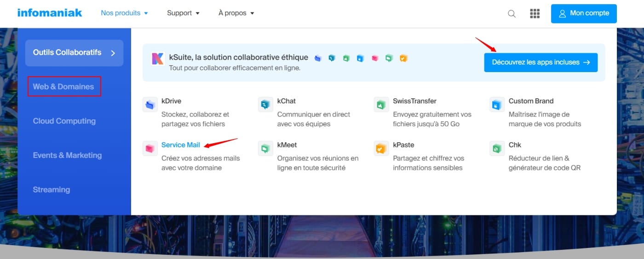Click the Service Mail product icon
Viewport: 644px width, 259px height.
click(x=150, y=148)
